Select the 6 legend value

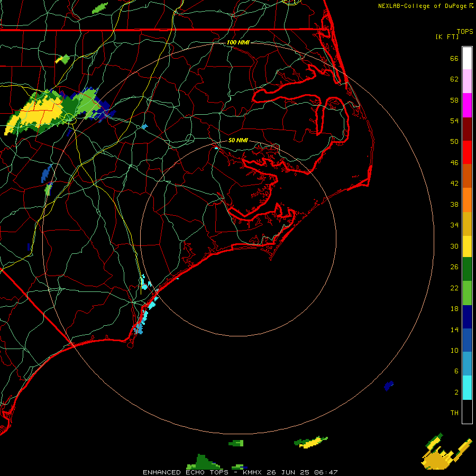click(x=456, y=371)
